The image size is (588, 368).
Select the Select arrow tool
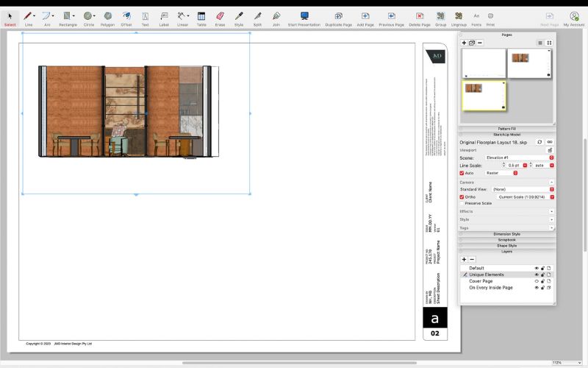click(10, 18)
